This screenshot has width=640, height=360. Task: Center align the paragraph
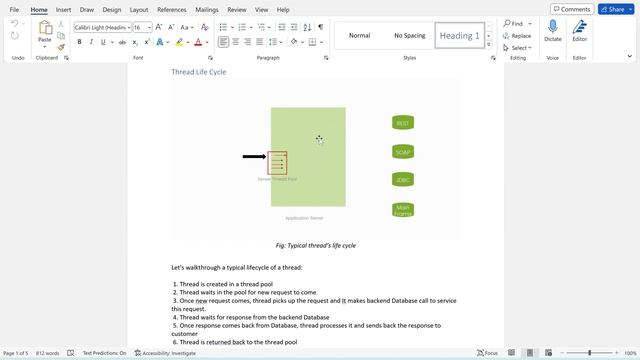coord(236,42)
